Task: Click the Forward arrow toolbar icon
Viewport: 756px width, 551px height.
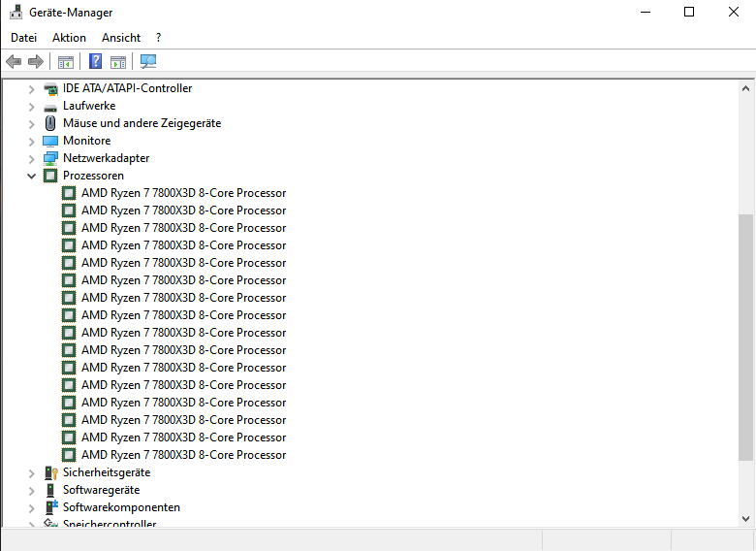Action: tap(36, 61)
